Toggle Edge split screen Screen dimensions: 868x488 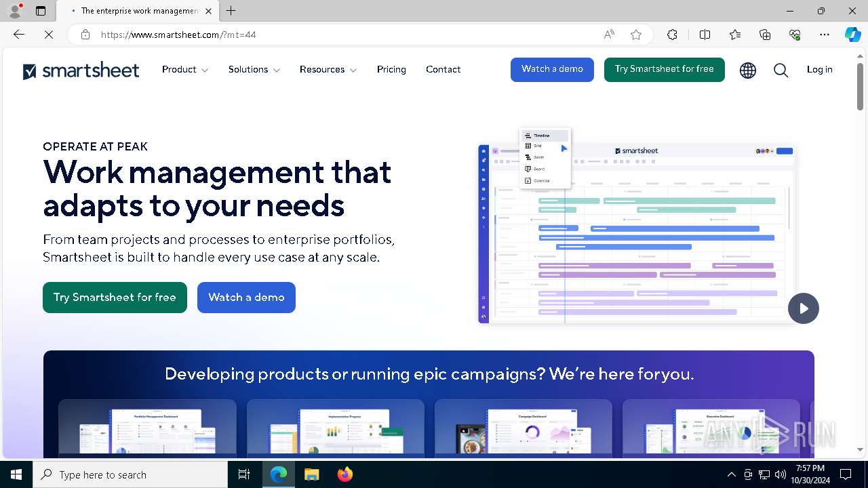(705, 35)
